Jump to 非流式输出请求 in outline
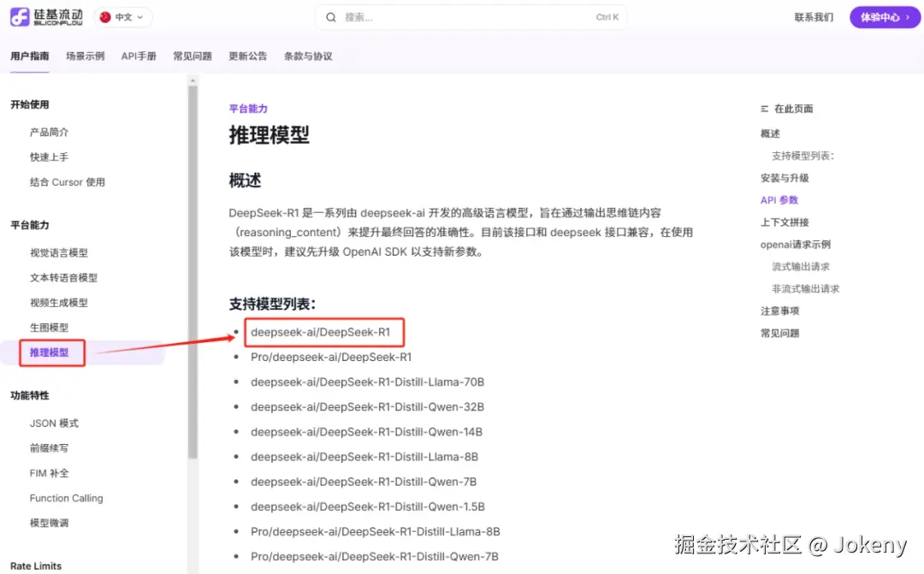 [x=805, y=289]
